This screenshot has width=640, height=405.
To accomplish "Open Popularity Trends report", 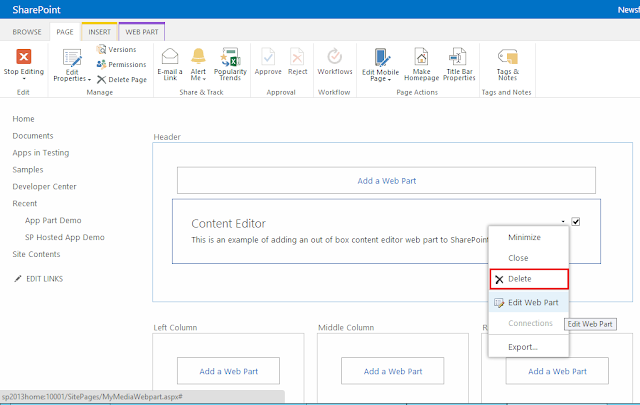I will (230, 65).
